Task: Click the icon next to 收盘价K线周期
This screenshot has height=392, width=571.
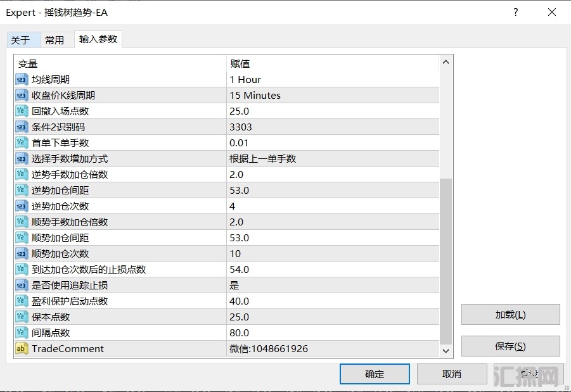Action: [x=22, y=96]
